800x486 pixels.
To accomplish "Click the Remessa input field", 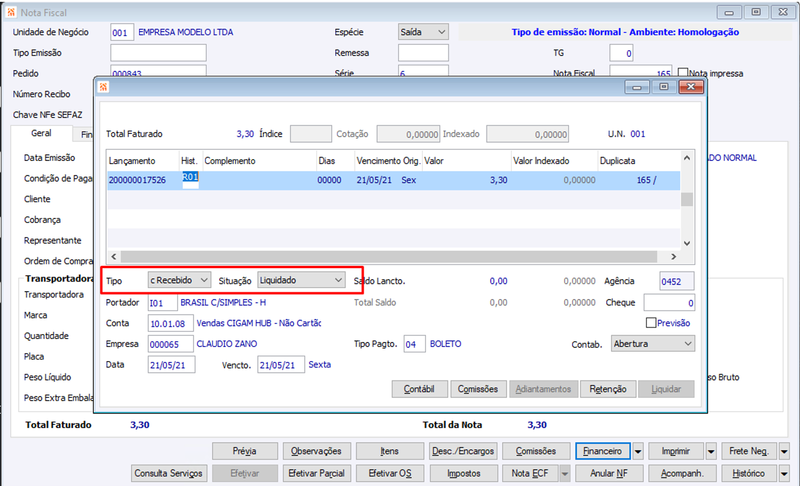I will (x=423, y=53).
